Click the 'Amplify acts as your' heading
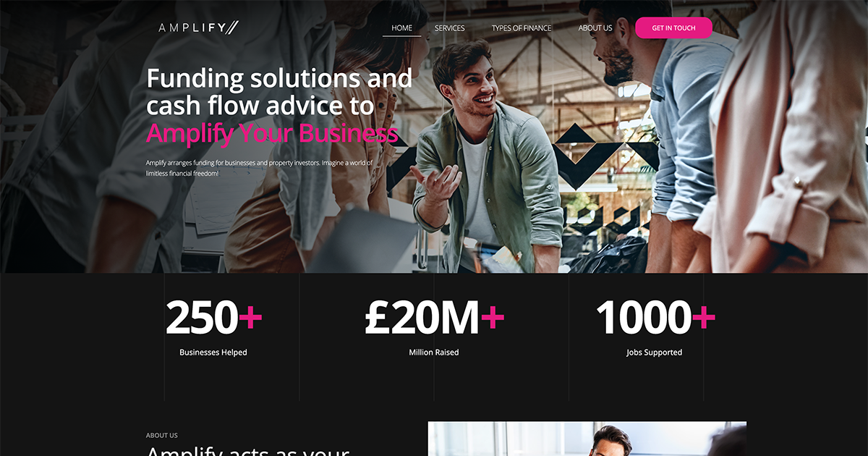This screenshot has height=456, width=868. (248, 451)
